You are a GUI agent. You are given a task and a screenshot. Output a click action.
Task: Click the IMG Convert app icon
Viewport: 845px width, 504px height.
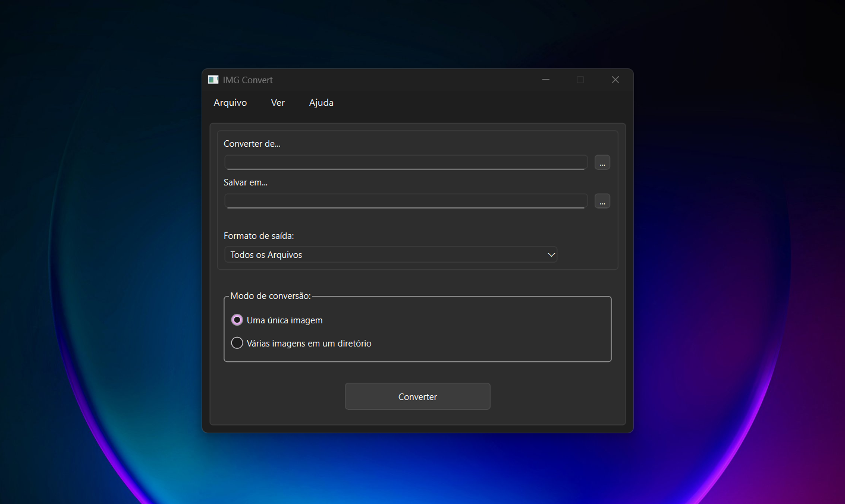213,80
